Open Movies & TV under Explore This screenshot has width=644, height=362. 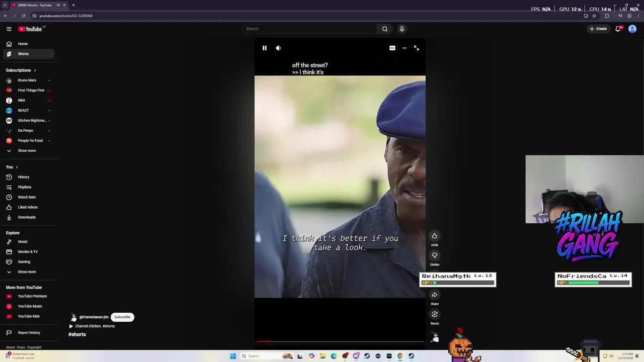tap(29, 252)
